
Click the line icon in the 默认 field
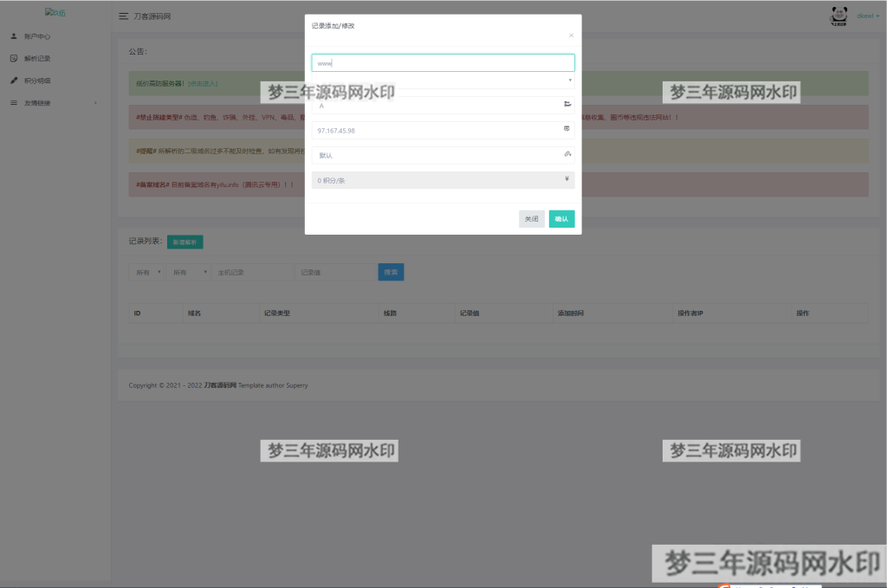[x=567, y=154]
